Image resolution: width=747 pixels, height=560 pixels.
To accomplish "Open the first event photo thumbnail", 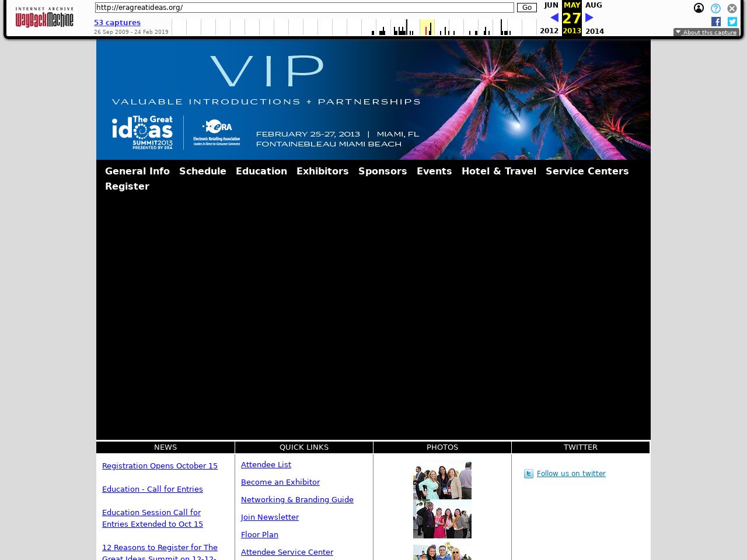I will (442, 480).
